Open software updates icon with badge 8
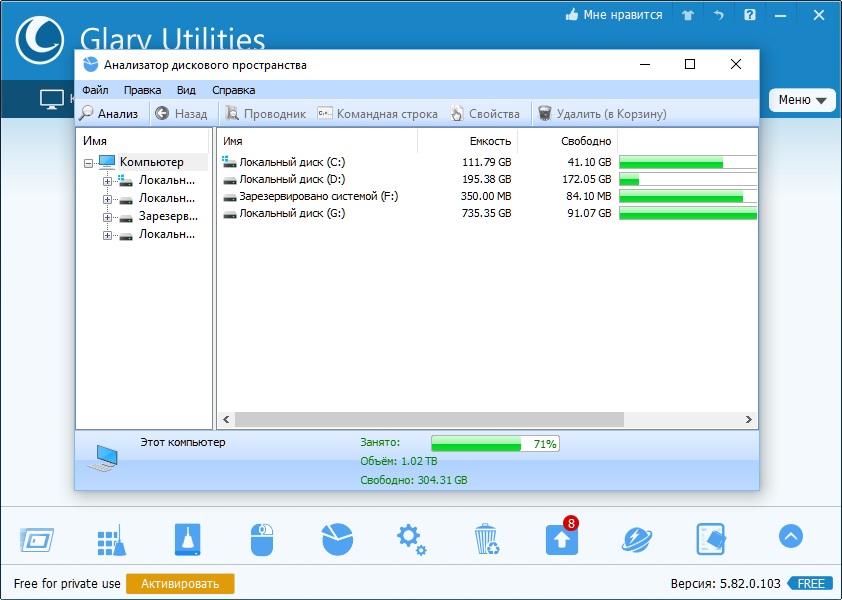 [561, 539]
